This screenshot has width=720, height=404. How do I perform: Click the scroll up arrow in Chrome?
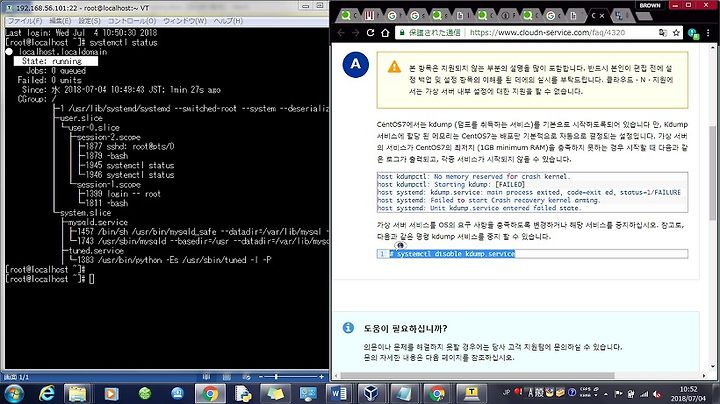pyautogui.click(x=713, y=47)
